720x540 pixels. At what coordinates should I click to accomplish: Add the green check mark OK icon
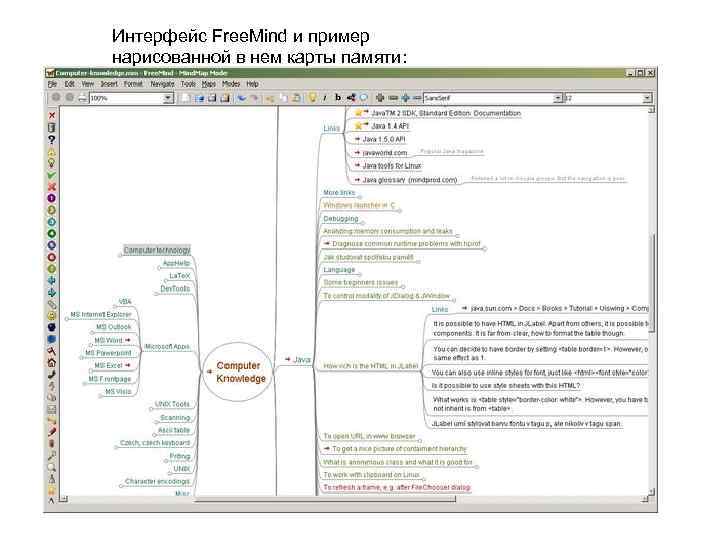(51, 175)
